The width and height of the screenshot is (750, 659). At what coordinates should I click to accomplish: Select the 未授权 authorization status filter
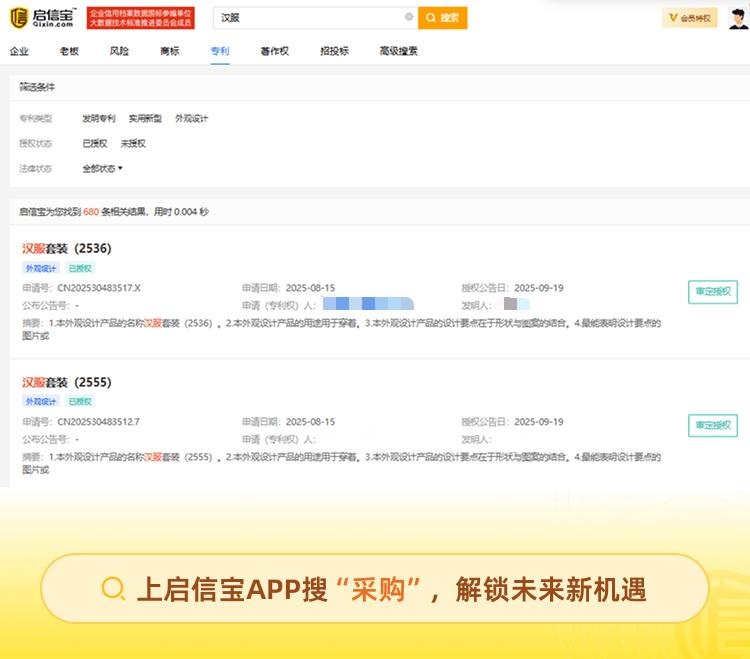point(133,144)
